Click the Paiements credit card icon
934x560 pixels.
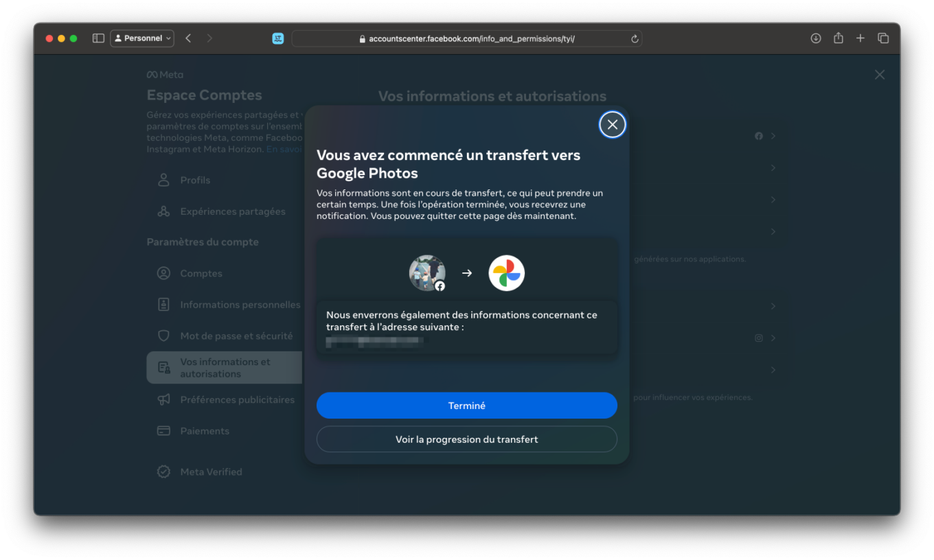163,431
